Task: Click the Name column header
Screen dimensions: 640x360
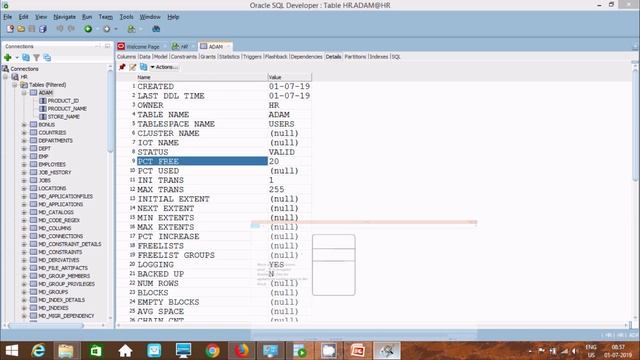Action: coord(202,77)
